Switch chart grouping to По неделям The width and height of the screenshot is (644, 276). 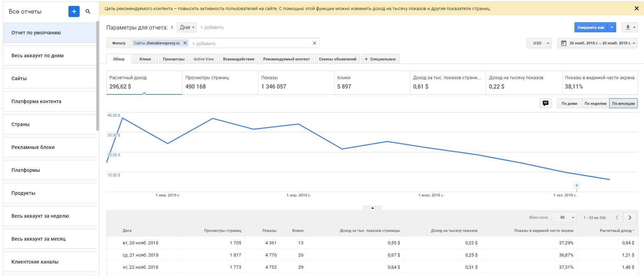(595, 103)
